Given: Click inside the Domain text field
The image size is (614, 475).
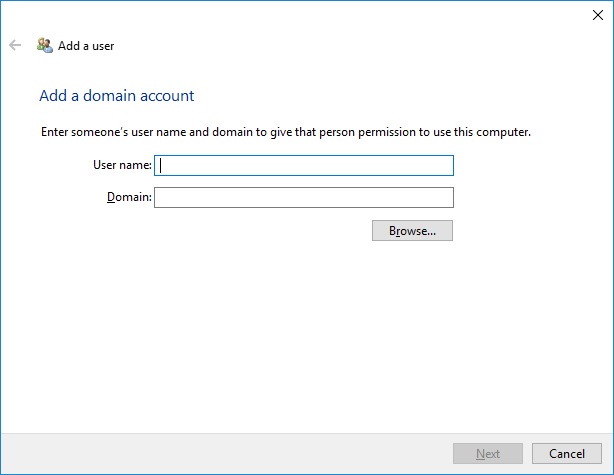Looking at the screenshot, I should [x=304, y=197].
